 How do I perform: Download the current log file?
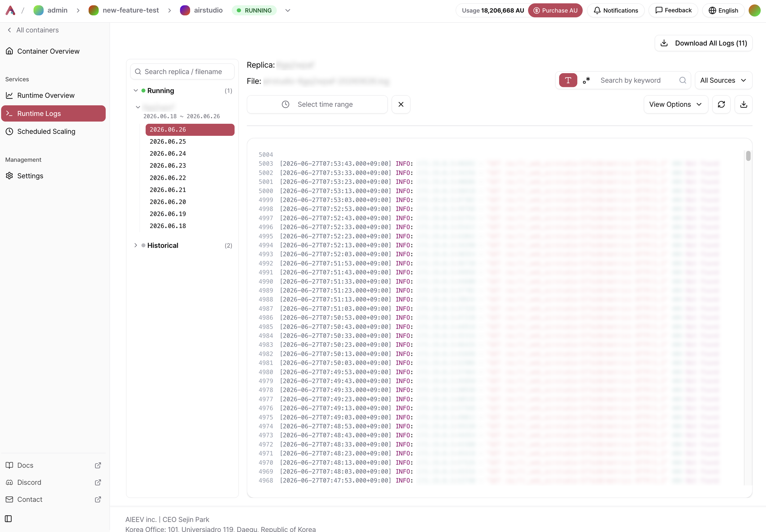tap(744, 104)
